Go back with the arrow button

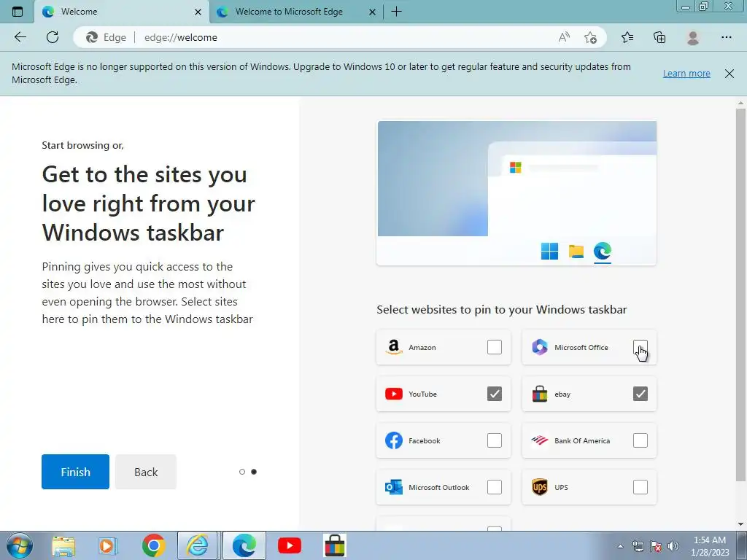[20, 37]
